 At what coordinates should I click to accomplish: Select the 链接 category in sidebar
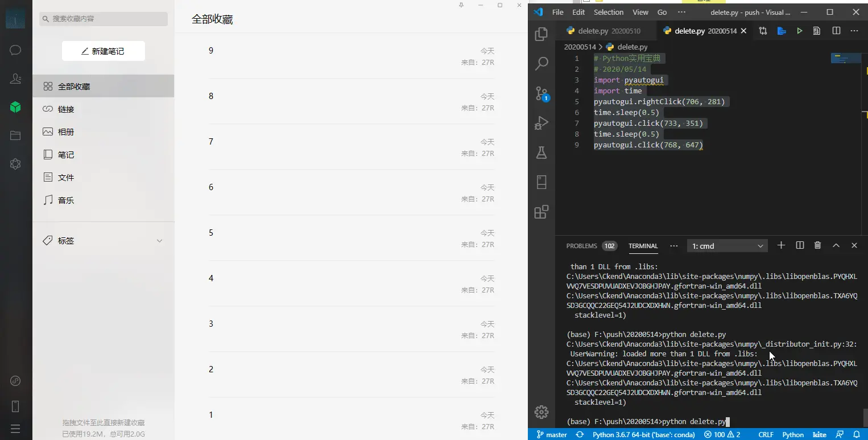click(103, 109)
